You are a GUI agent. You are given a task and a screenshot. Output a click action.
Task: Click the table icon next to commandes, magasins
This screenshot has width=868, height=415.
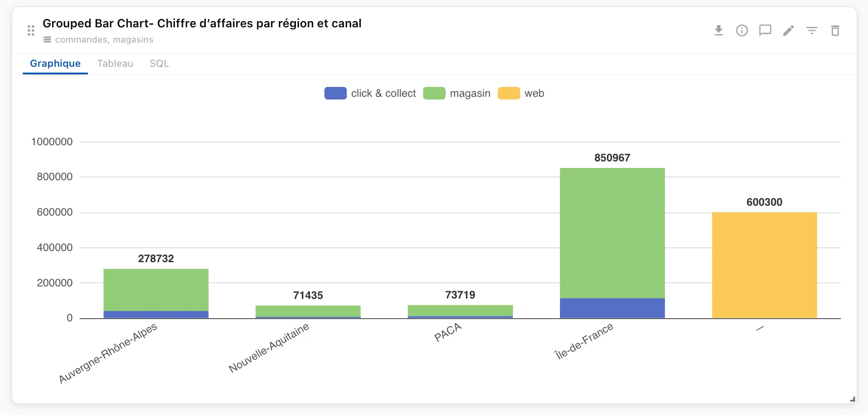pyautogui.click(x=47, y=39)
